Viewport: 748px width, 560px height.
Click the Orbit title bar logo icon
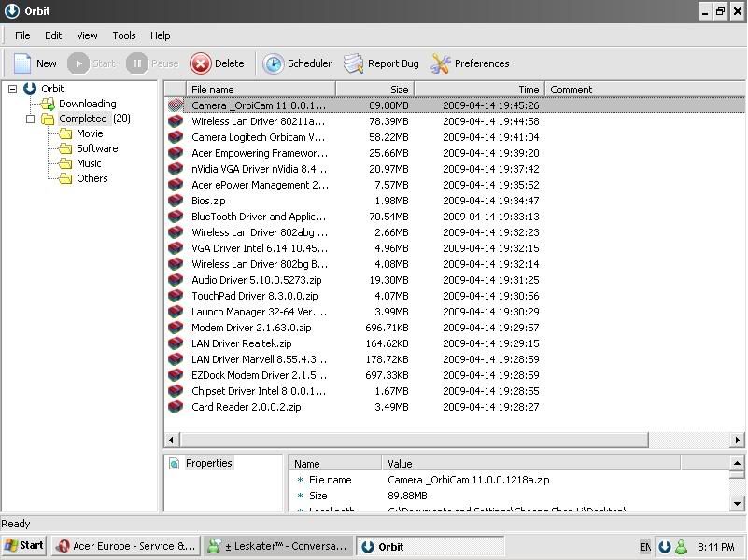point(12,11)
